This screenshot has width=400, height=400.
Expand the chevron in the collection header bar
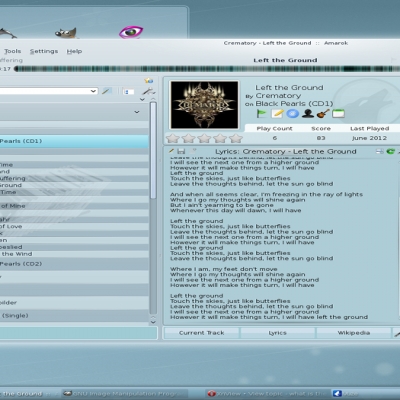(x=137, y=112)
